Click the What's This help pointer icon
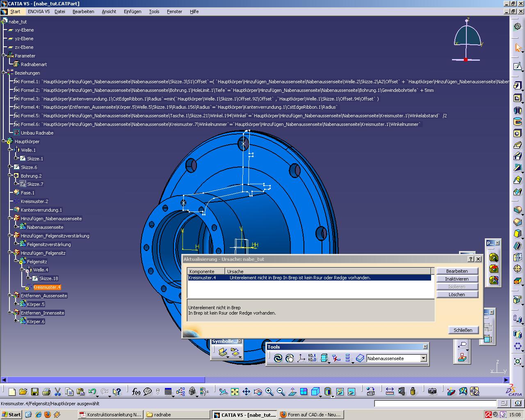This screenshot has height=420, width=525. tap(117, 392)
